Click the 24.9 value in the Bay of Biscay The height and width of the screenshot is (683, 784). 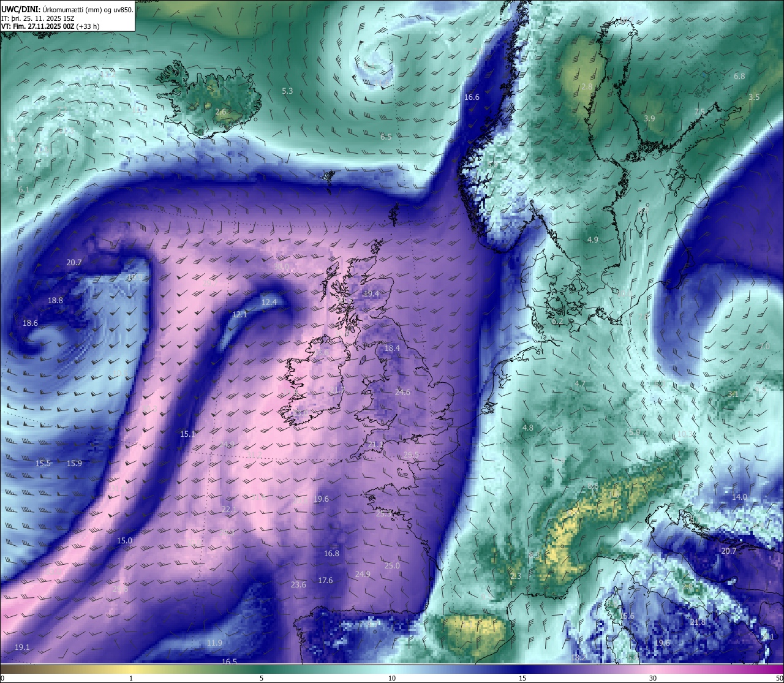tap(363, 575)
